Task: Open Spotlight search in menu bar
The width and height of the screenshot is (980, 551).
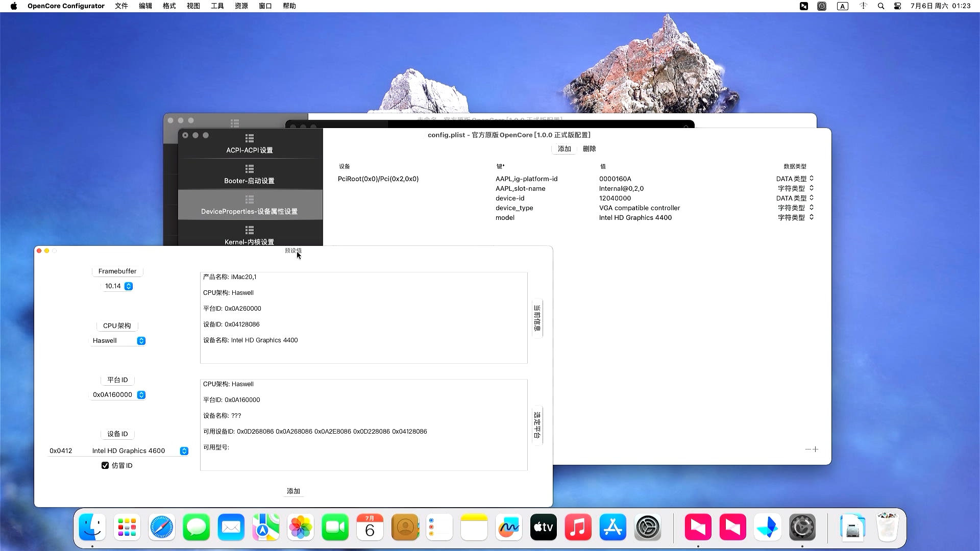Action: coord(881,6)
